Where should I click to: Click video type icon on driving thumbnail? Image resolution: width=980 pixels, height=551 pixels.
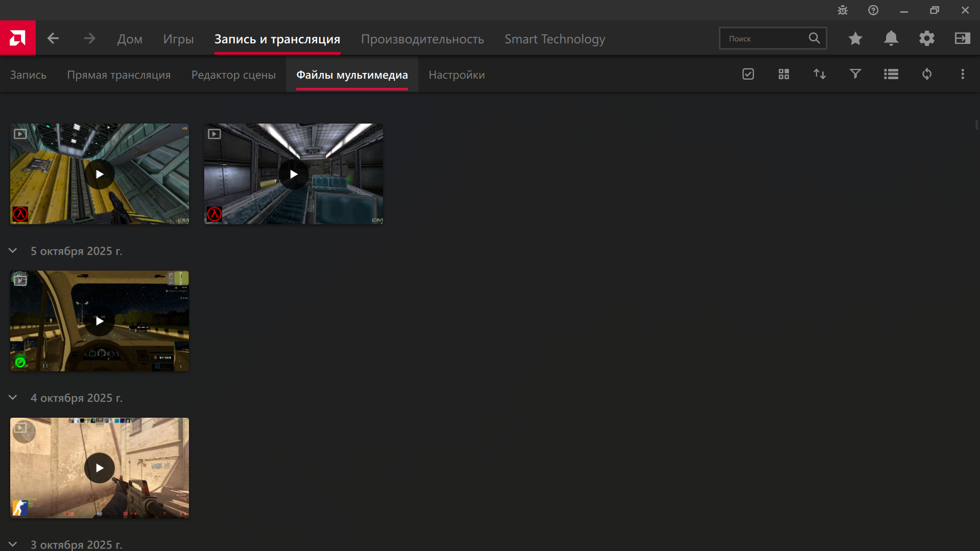point(20,280)
